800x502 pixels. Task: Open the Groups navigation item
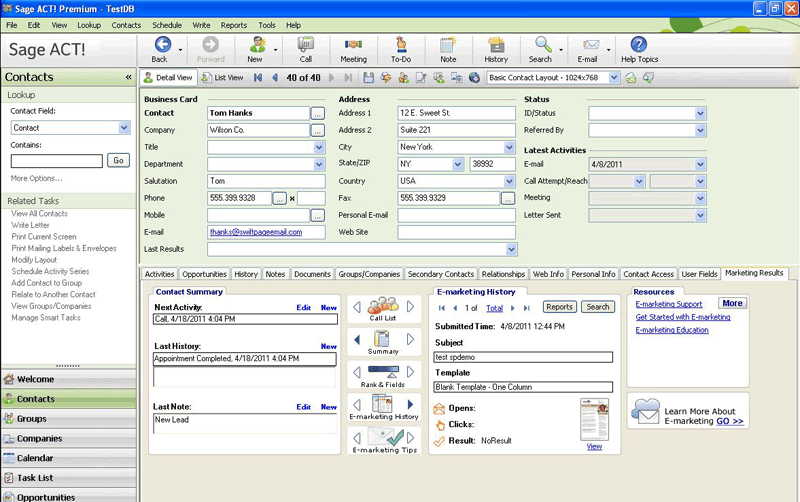(68, 419)
